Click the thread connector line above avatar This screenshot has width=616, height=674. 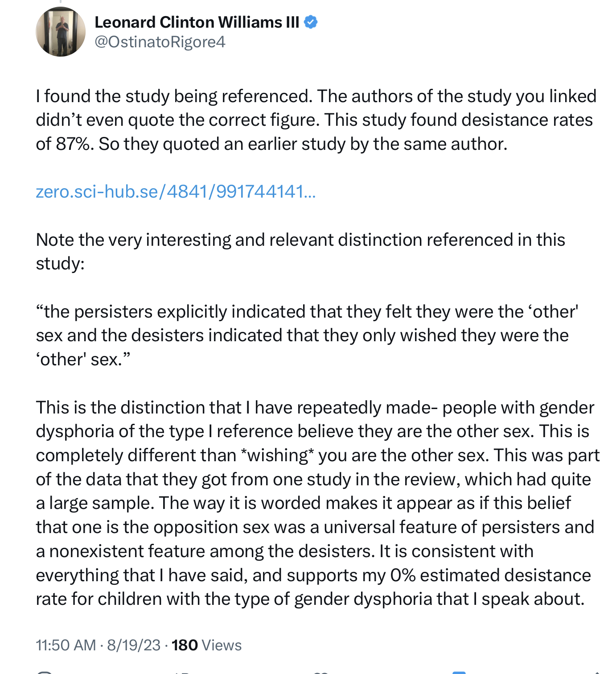pyautogui.click(x=60, y=2)
